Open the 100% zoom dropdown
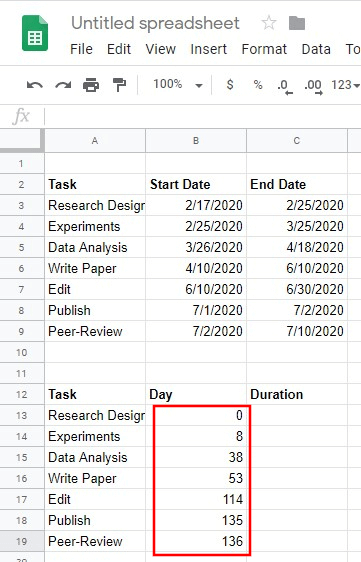Screen dimensions: 361x562 (178, 85)
